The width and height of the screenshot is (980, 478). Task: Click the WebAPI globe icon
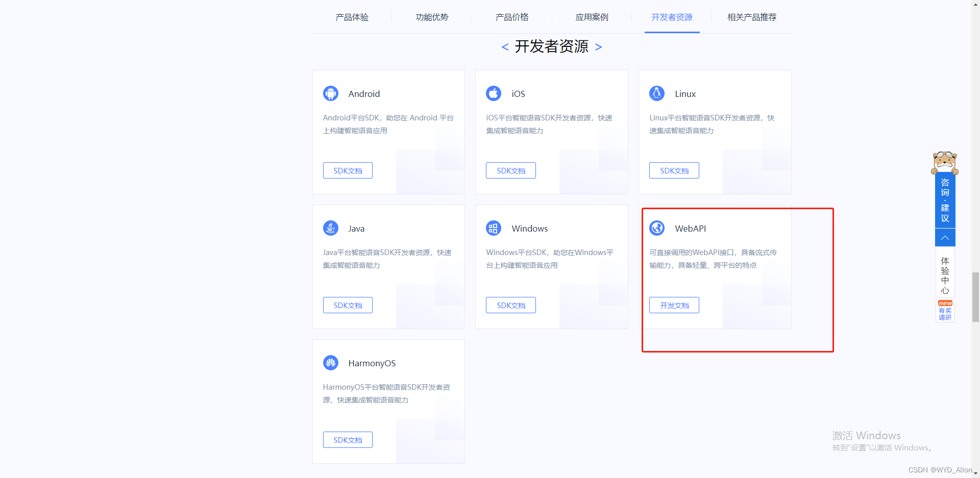point(657,228)
